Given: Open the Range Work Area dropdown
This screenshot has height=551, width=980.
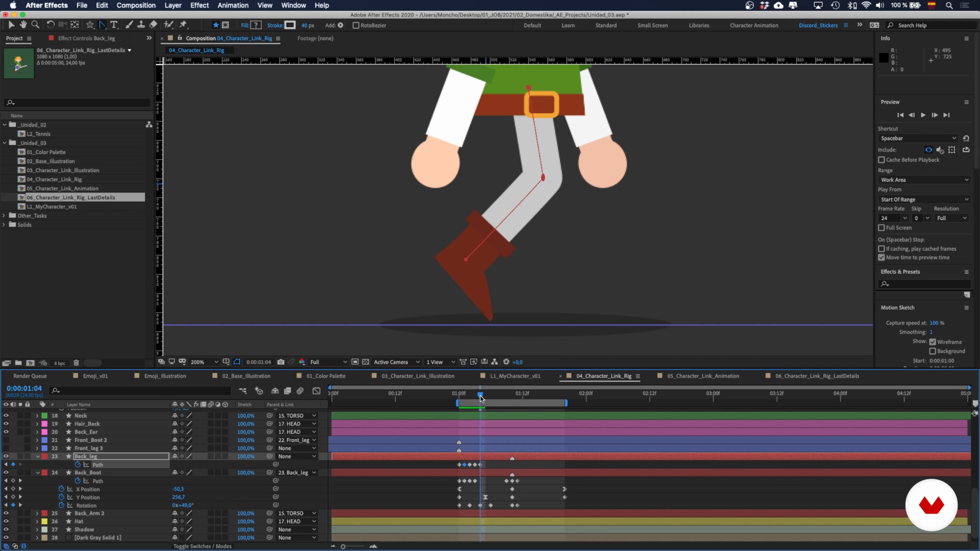Looking at the screenshot, I should (x=924, y=180).
